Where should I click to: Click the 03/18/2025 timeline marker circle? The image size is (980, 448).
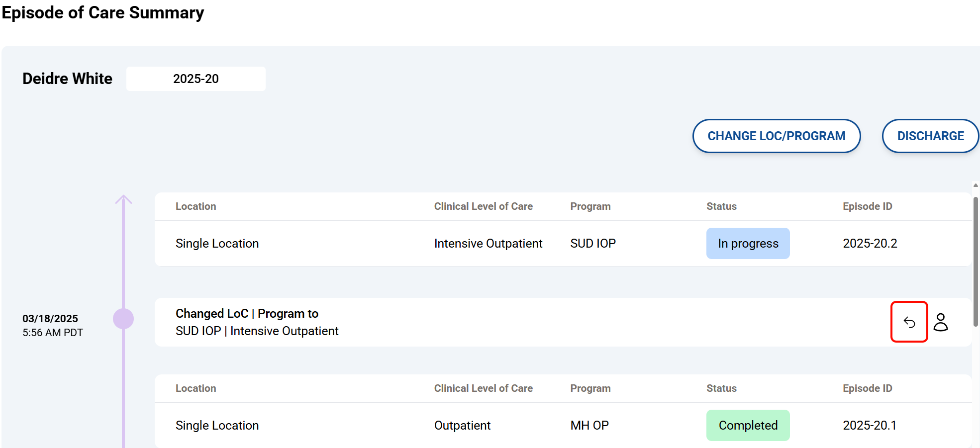[123, 319]
